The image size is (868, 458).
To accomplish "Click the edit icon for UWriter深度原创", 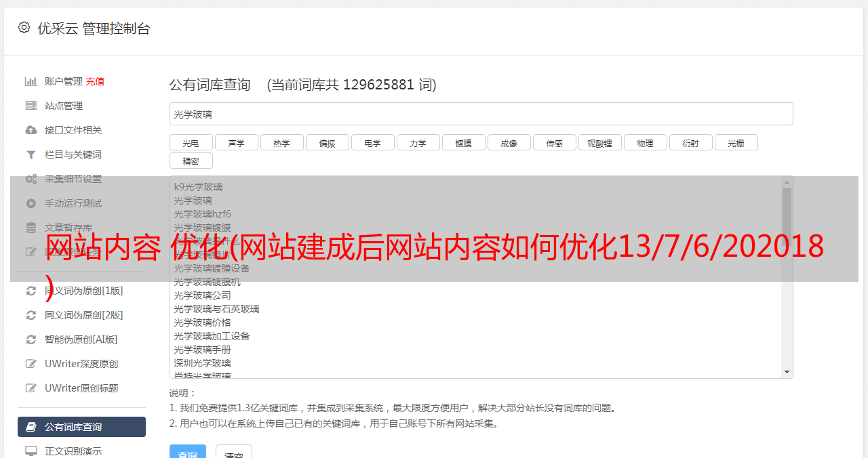I will (x=31, y=364).
